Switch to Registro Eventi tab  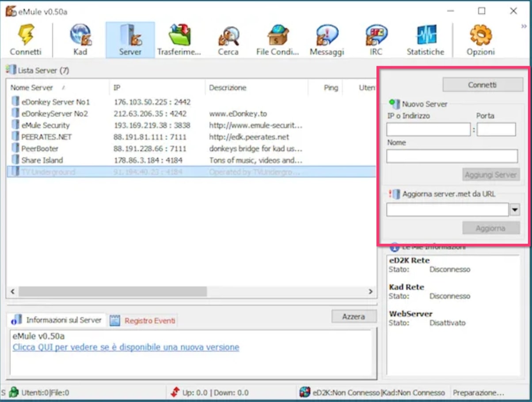(143, 321)
